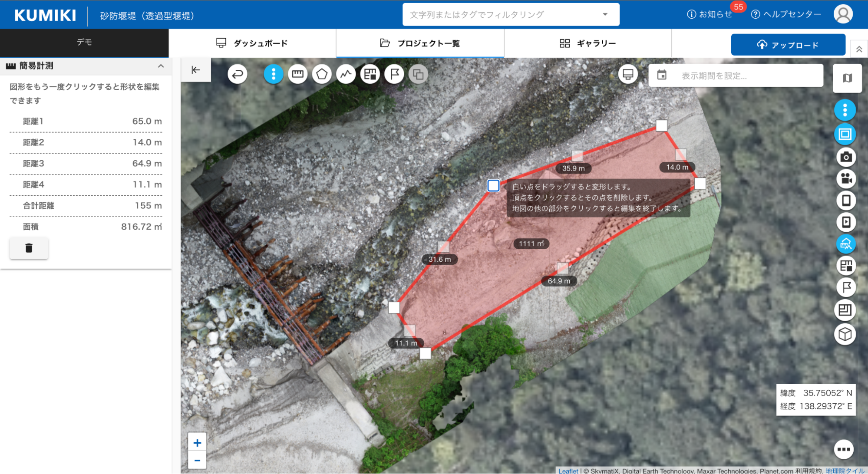Toggle the video camera layer
Image resolution: width=868 pixels, height=474 pixels.
pos(846,178)
